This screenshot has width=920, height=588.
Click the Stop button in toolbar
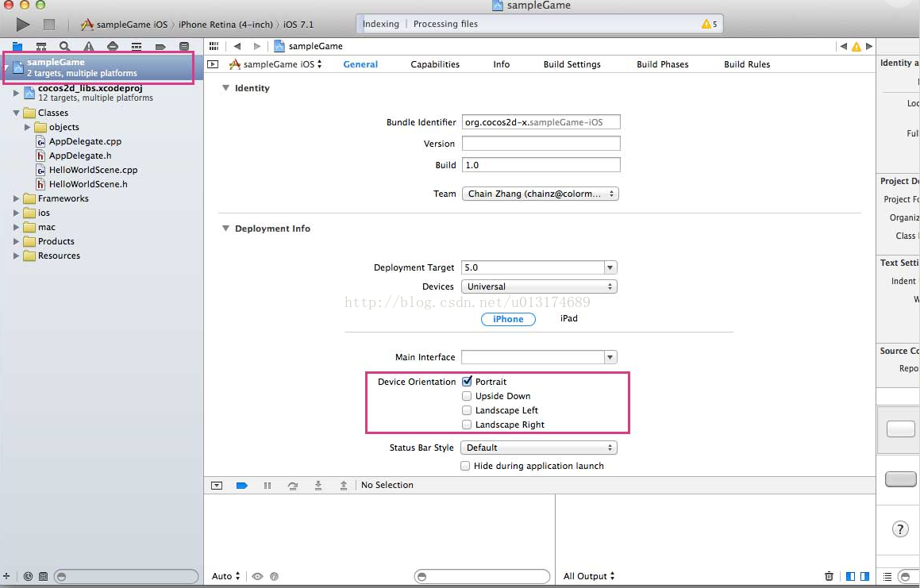click(49, 24)
